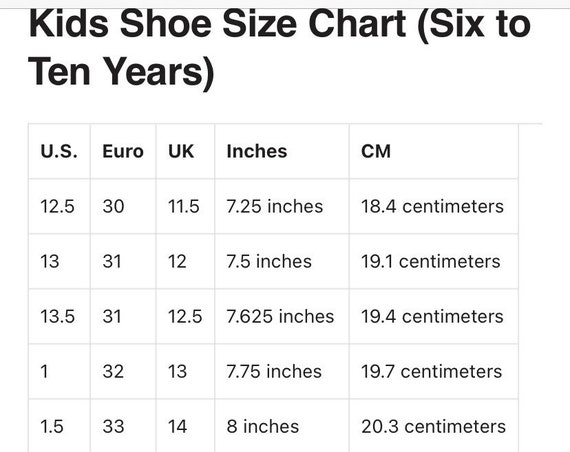Select the Inches column header
570x452 pixels.
coord(282,151)
